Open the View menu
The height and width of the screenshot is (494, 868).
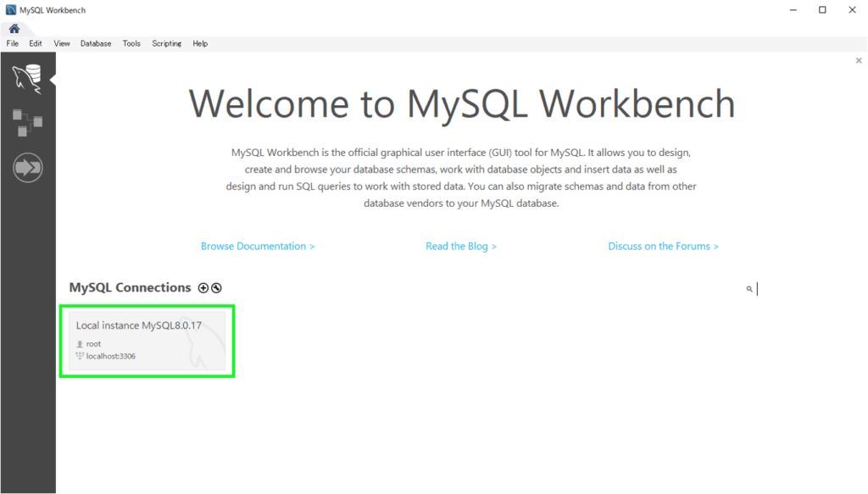(61, 44)
